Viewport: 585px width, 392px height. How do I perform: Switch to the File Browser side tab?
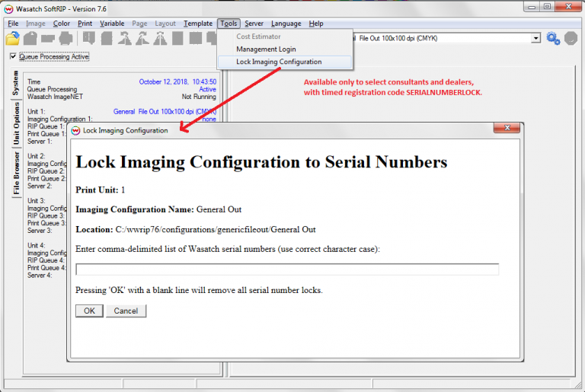(x=16, y=173)
